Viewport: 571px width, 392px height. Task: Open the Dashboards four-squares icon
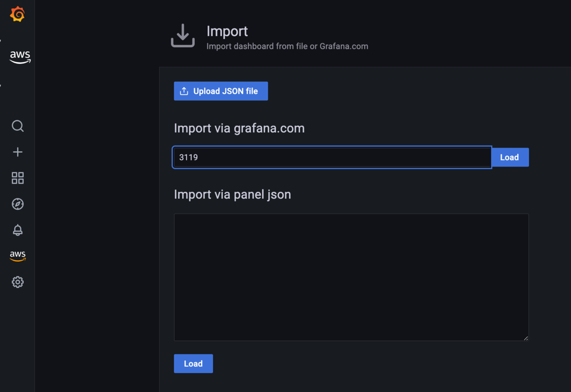[x=18, y=178]
